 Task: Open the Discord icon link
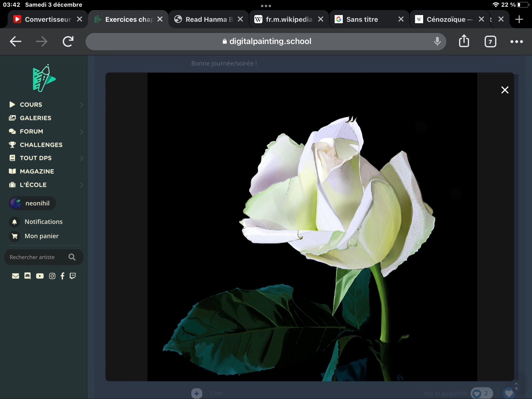(x=28, y=276)
